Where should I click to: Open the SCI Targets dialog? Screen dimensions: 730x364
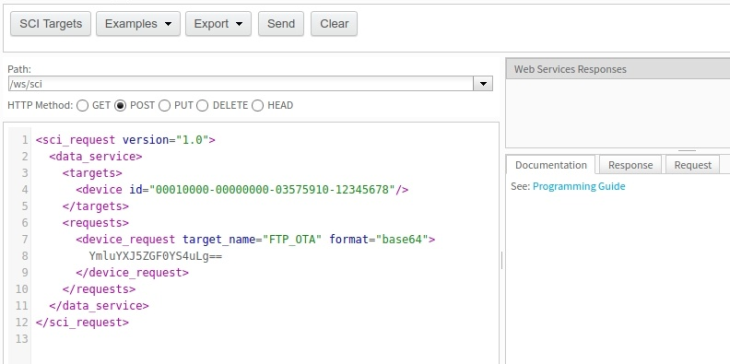click(x=50, y=24)
